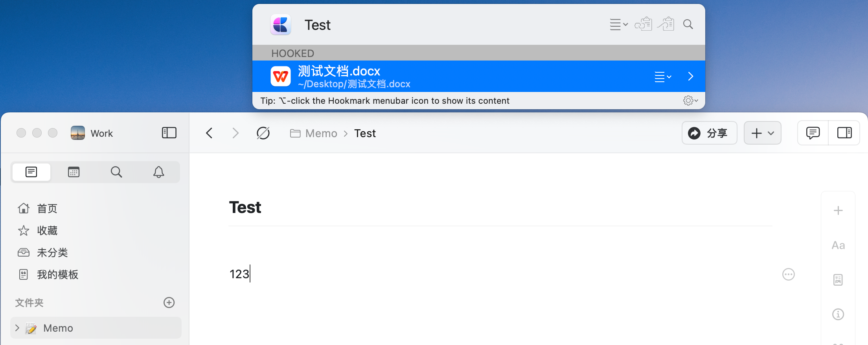Switch to the calendar tab
The width and height of the screenshot is (868, 345).
[74, 172]
